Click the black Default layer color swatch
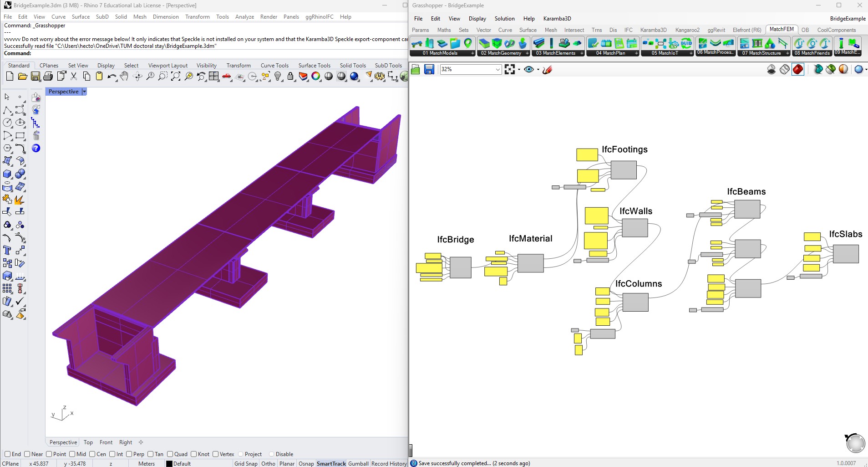The width and height of the screenshot is (868, 467). coord(169,463)
